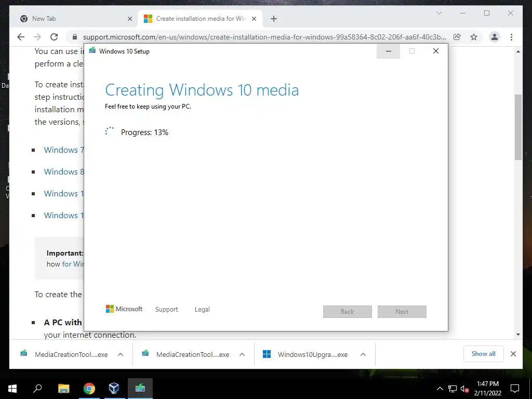
Task: Click Legal link in Windows 10 Setup
Action: (x=202, y=310)
